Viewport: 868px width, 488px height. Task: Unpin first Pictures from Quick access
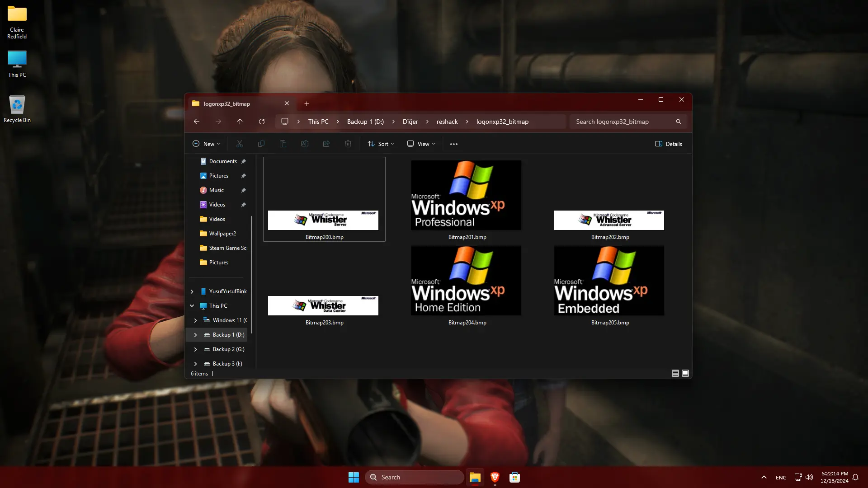click(x=244, y=176)
